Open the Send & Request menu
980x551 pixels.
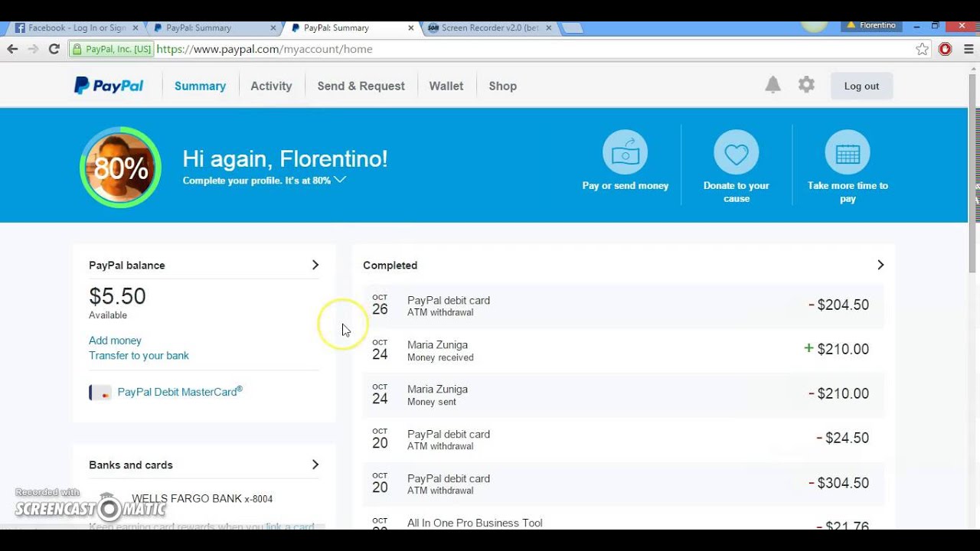pos(361,86)
